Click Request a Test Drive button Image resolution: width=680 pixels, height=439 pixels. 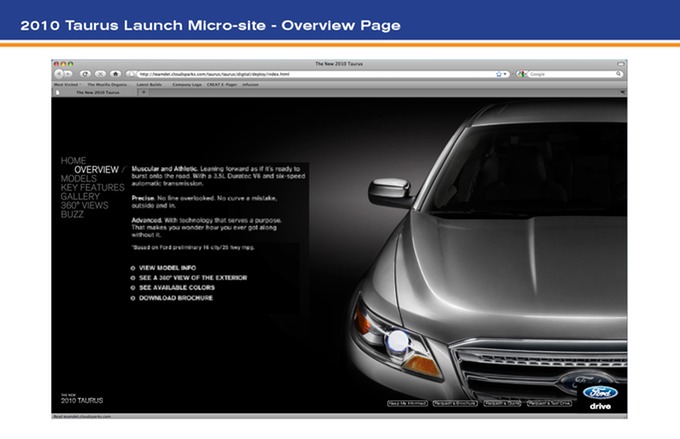(549, 403)
